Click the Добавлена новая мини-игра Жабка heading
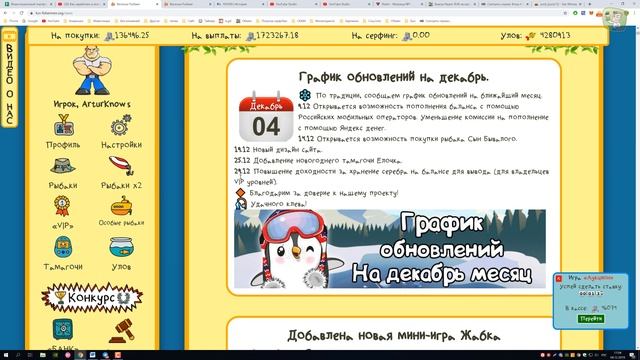 coord(393,336)
